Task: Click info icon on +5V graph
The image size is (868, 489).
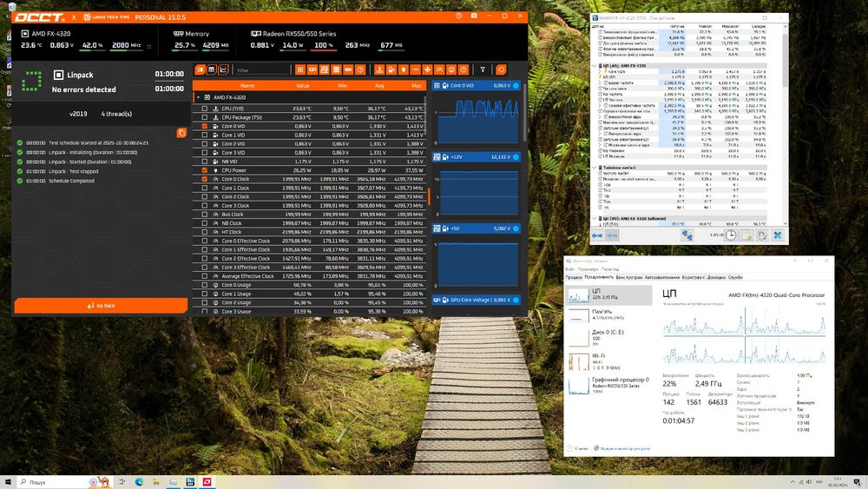Action: click(516, 228)
